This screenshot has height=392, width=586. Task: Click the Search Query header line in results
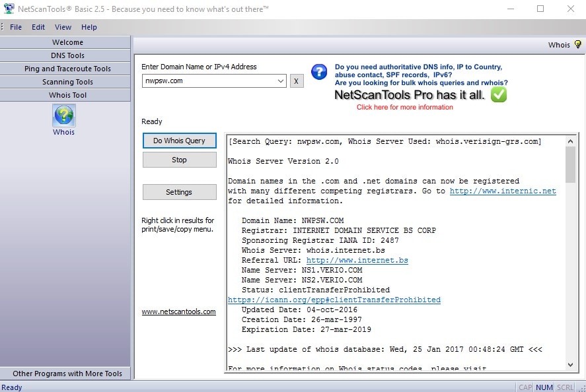click(x=385, y=141)
